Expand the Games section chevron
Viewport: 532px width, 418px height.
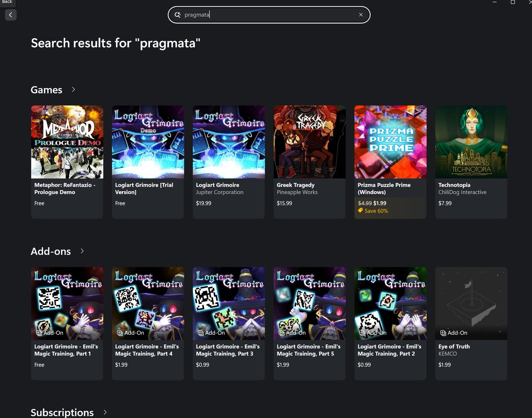(74, 90)
